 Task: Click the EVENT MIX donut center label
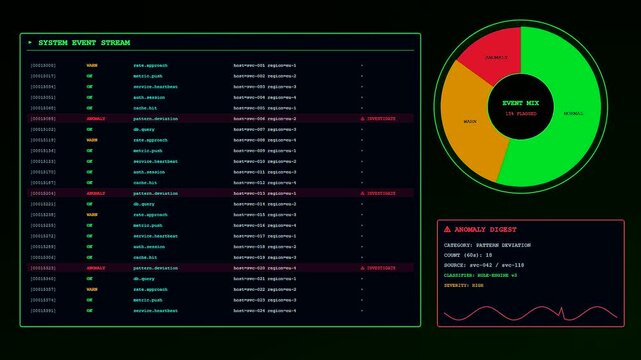(520, 103)
